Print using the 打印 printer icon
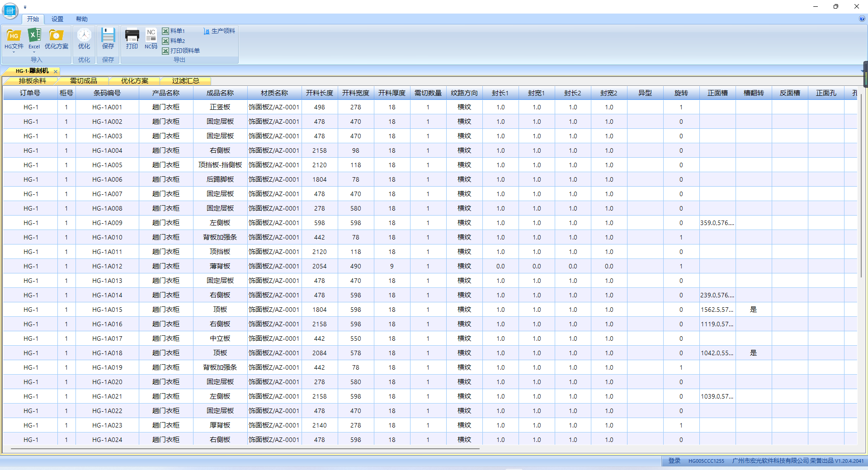This screenshot has width=868, height=470. pyautogui.click(x=132, y=35)
